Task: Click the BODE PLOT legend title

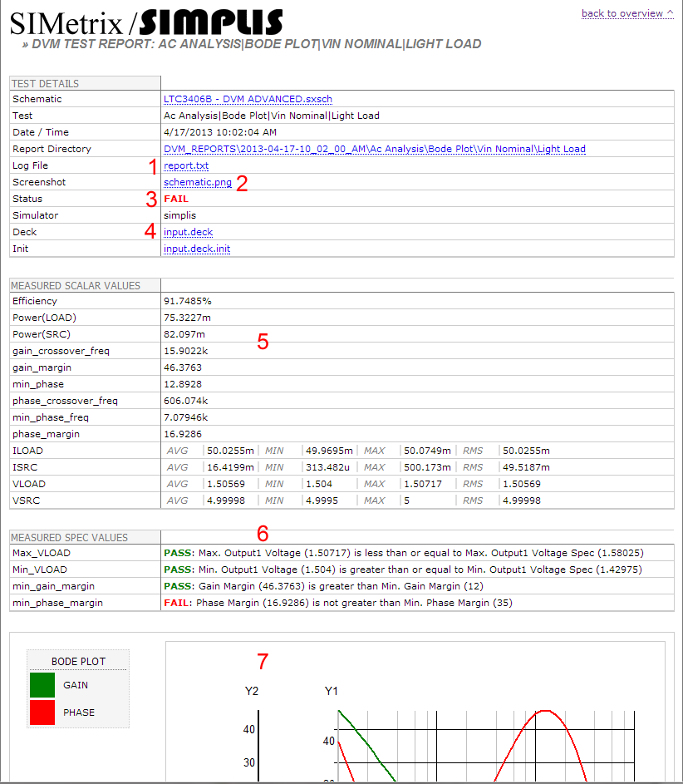Action: 79,662
